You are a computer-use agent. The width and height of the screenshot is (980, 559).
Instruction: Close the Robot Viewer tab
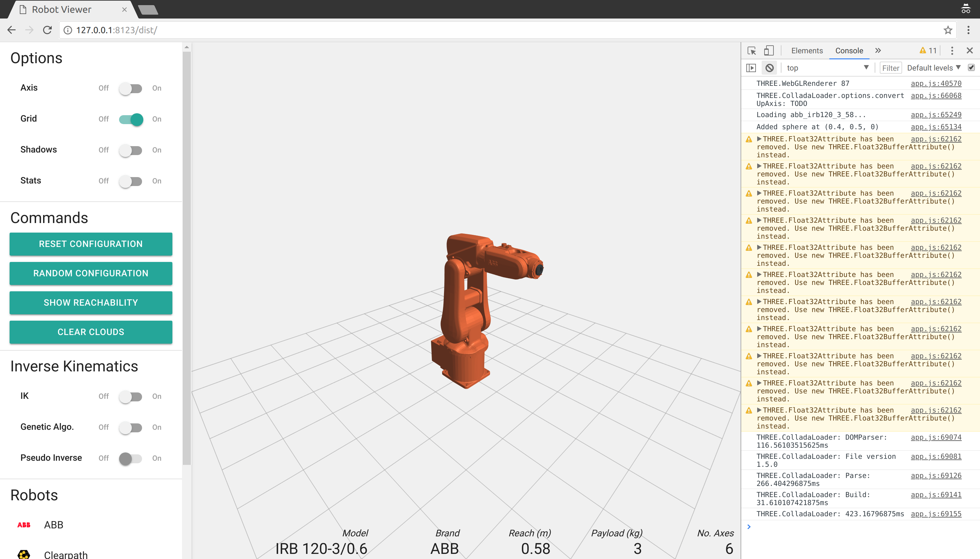coord(124,10)
